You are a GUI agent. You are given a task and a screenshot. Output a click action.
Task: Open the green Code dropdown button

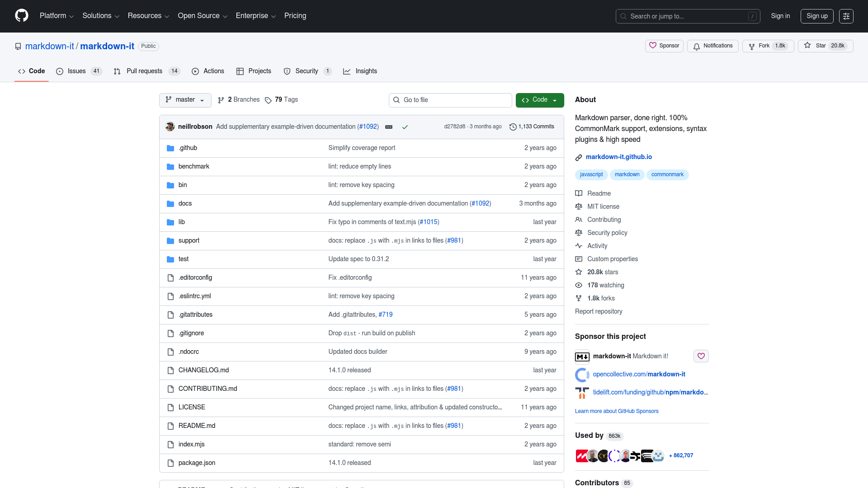(x=540, y=100)
